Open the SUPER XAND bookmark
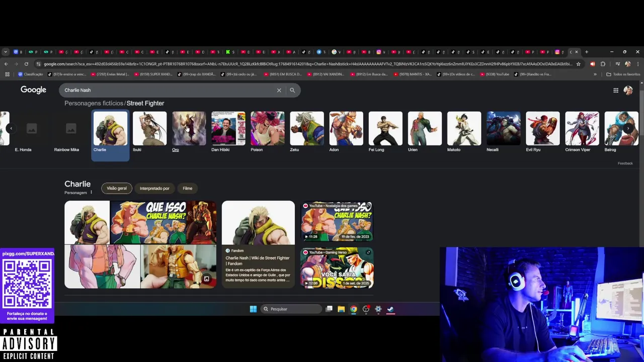 [x=153, y=74]
